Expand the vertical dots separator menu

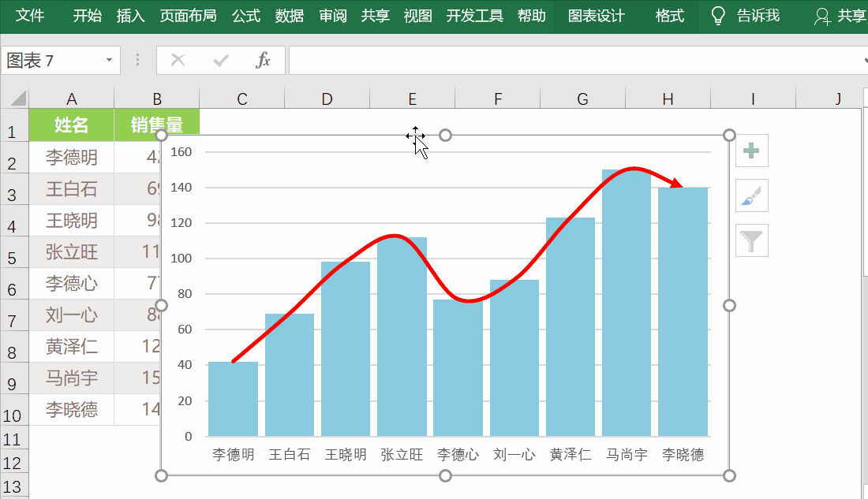click(x=137, y=60)
